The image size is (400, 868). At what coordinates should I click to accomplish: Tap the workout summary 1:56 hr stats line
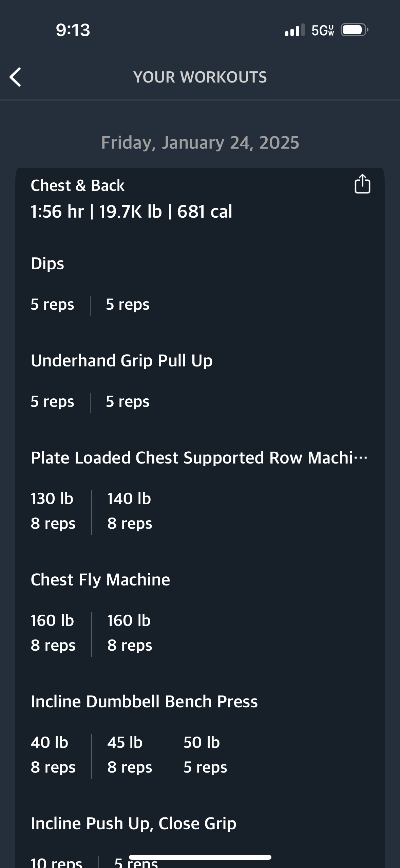point(131,212)
